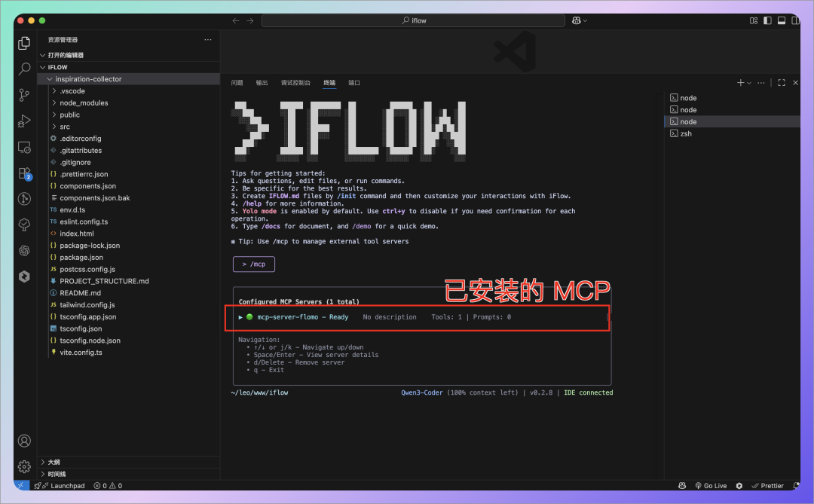This screenshot has width=814, height=504.
Task: Click the search box labeled iflow
Action: 413,21
